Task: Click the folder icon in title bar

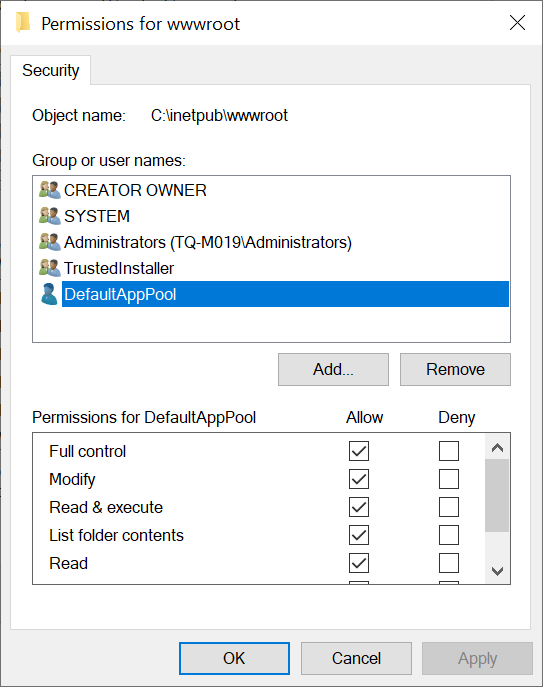Action: coord(23,22)
